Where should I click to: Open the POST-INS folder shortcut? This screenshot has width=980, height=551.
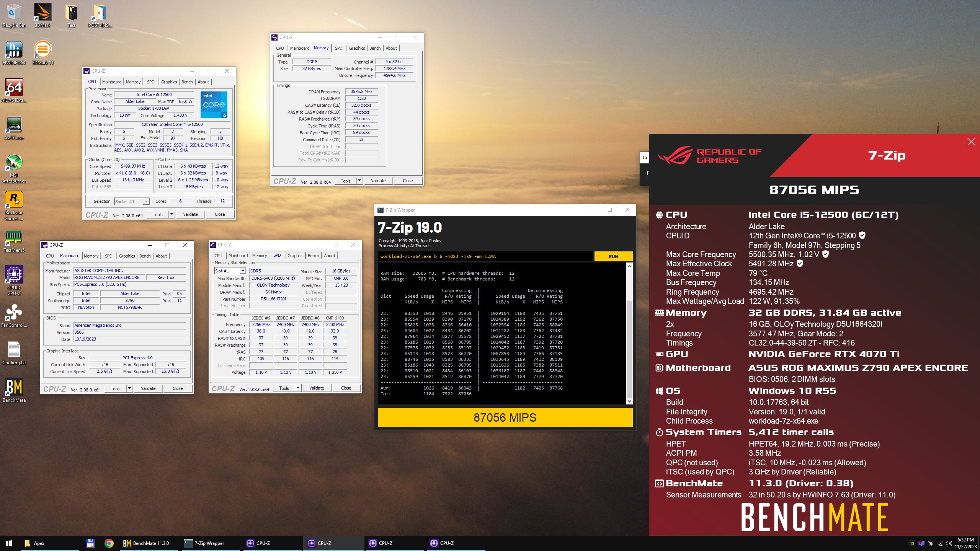click(x=100, y=15)
